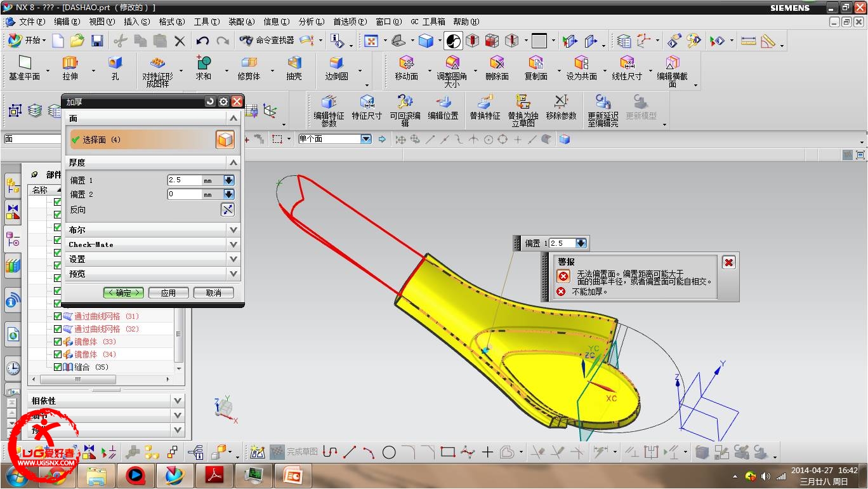Select the 修剪体 trim body tool
This screenshot has height=489, width=868.
point(249,63)
